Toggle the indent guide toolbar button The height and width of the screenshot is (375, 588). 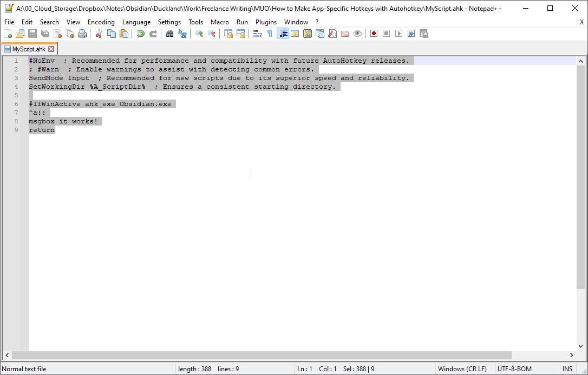click(283, 34)
